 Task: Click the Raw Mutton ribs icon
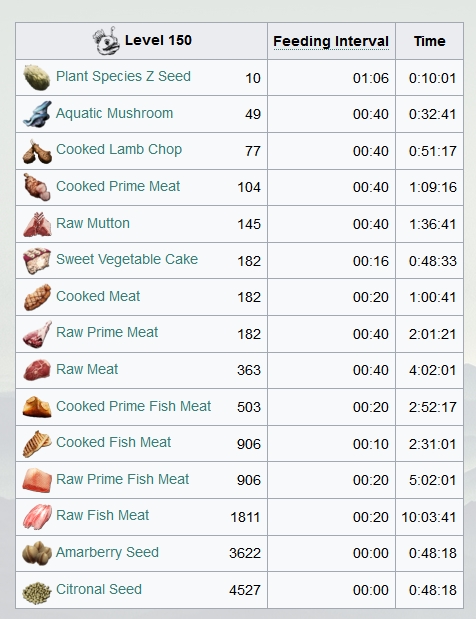pyautogui.click(x=37, y=224)
